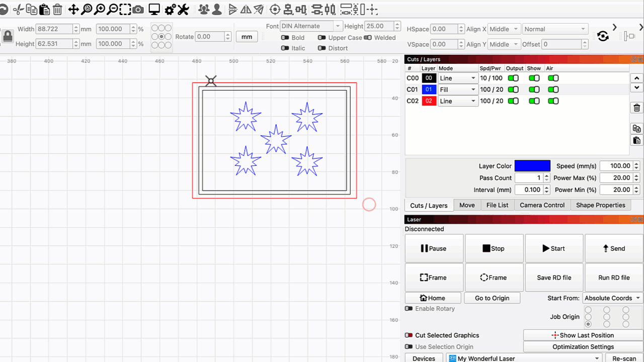644x362 pixels.
Task: Open the Font dropdown showing DIN Alternate
Action: pyautogui.click(x=311, y=26)
